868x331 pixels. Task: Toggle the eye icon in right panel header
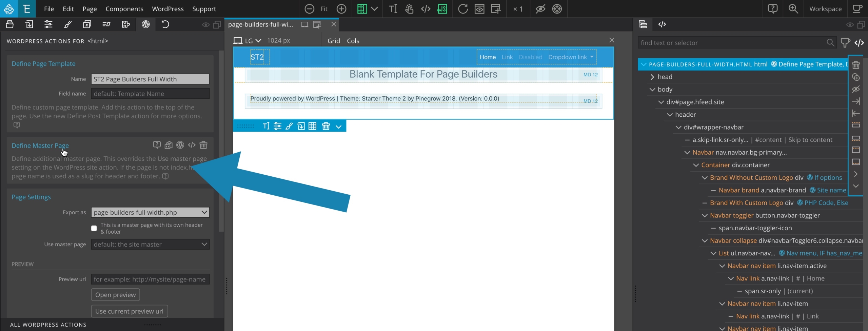point(850,25)
